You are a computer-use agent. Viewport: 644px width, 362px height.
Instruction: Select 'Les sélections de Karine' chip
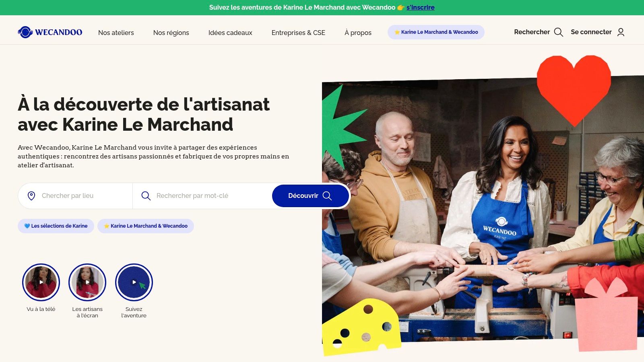56,226
